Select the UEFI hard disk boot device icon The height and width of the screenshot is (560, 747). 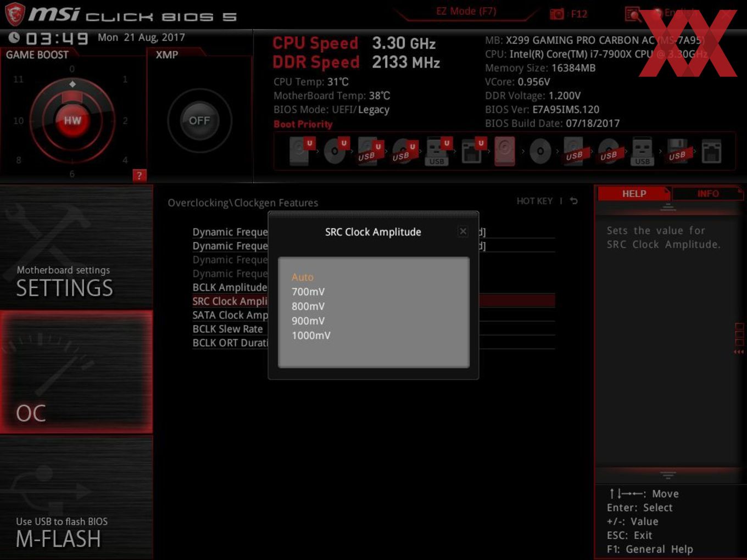pyautogui.click(x=300, y=152)
